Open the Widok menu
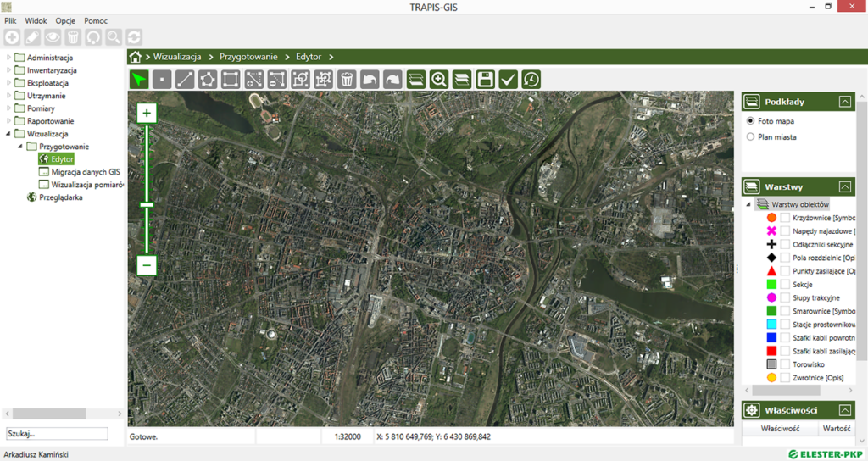Viewport: 868px width, 461px height. tap(36, 20)
